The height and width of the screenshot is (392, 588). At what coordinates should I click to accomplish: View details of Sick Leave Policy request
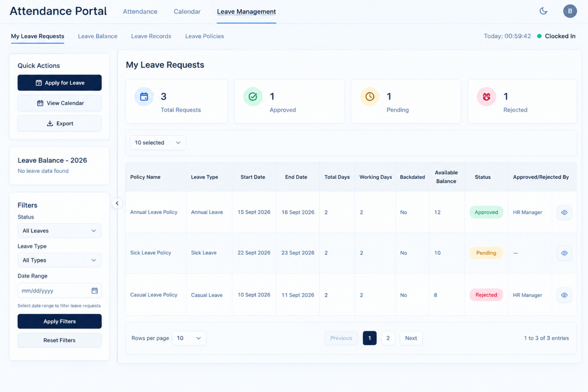(564, 253)
